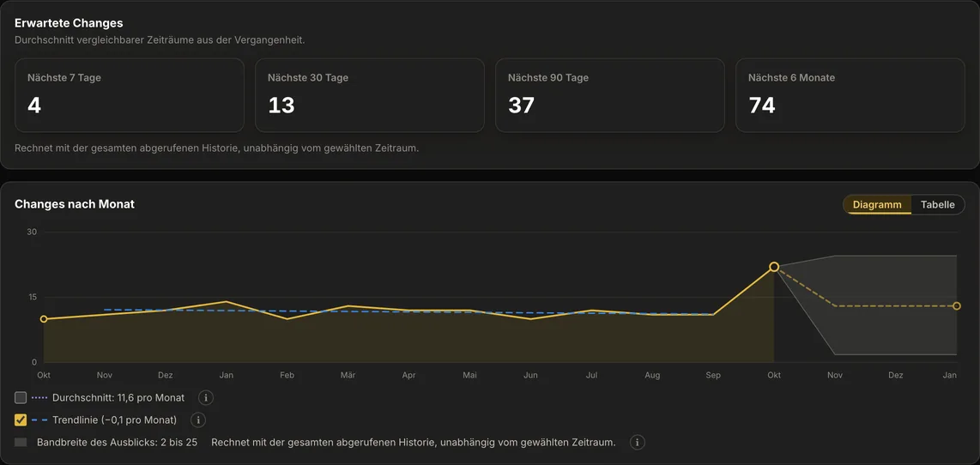
Task: Click the 'Jul' axis label
Action: [591, 375]
